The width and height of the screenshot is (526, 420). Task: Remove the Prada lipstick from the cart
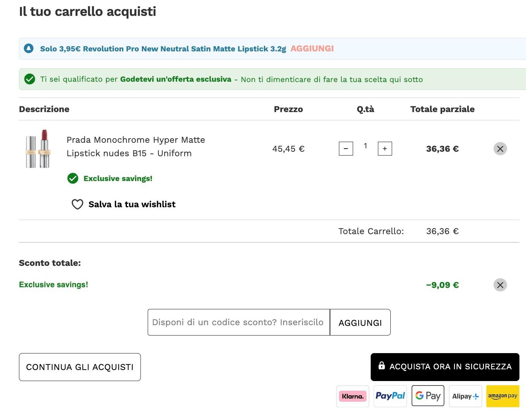coord(500,149)
